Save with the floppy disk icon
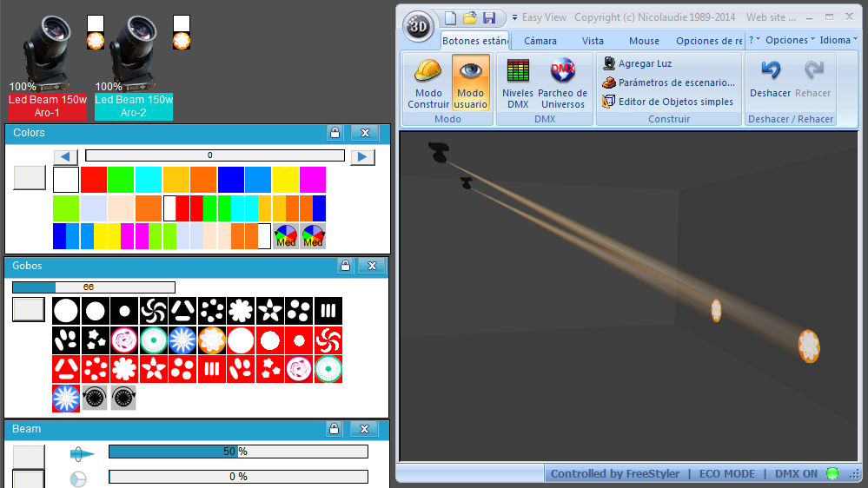The width and height of the screenshot is (868, 488). [x=489, y=17]
